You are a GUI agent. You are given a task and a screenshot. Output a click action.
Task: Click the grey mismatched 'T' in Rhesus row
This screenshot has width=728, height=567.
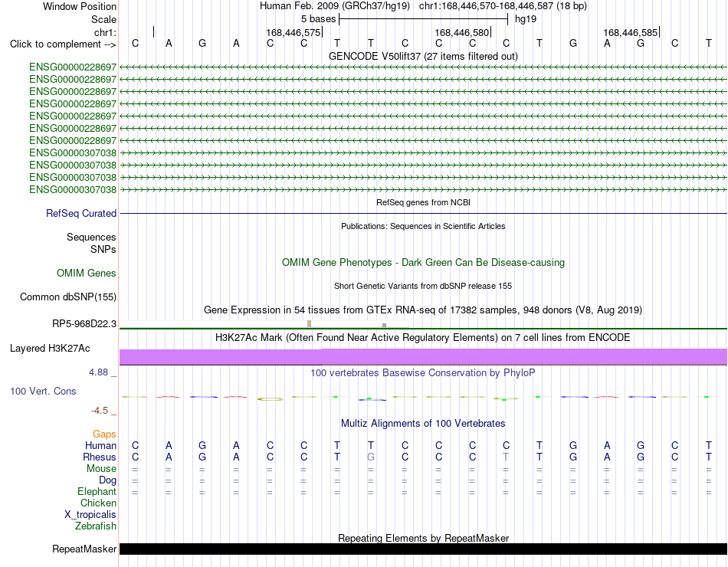tap(506, 457)
